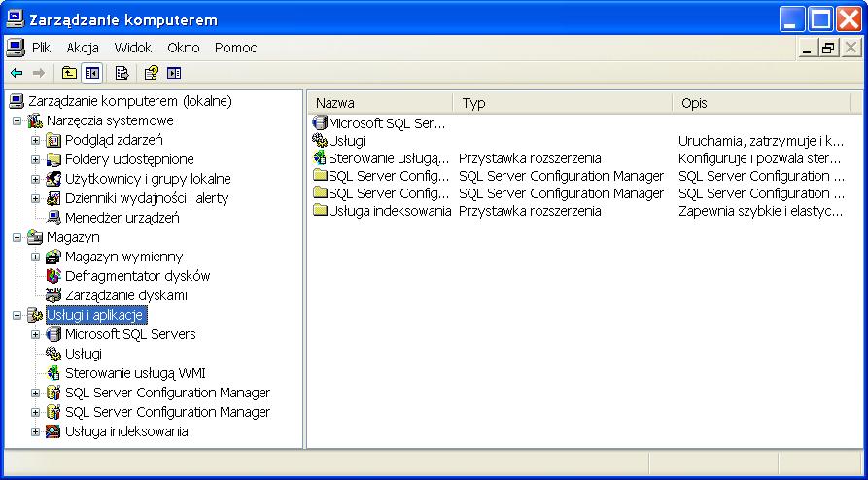
Task: Click the Up one level toolbar icon
Action: point(69,73)
